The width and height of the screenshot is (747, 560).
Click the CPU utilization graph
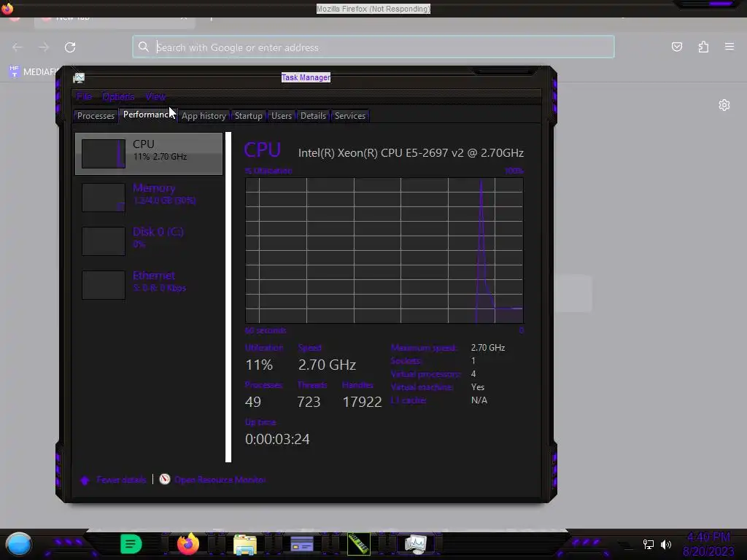(x=384, y=251)
